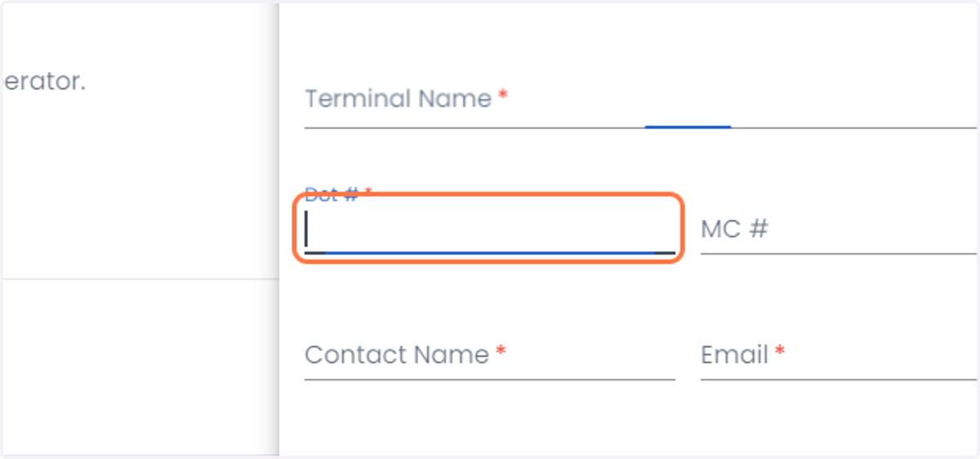Click the divider line in left panel
Screen dimensions: 980x459
(x=140, y=279)
